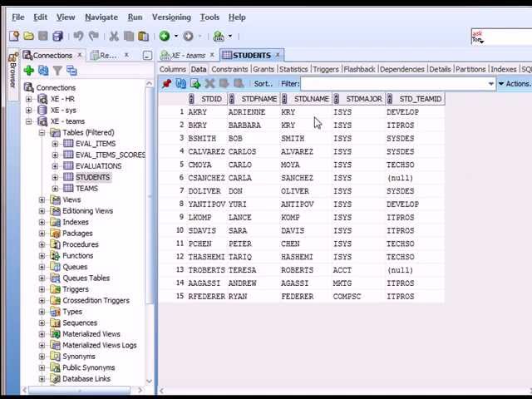Click the Commit Changes icon in grid toolbar
Image resolution: width=532 pixels, height=399 pixels.
pos(224,83)
